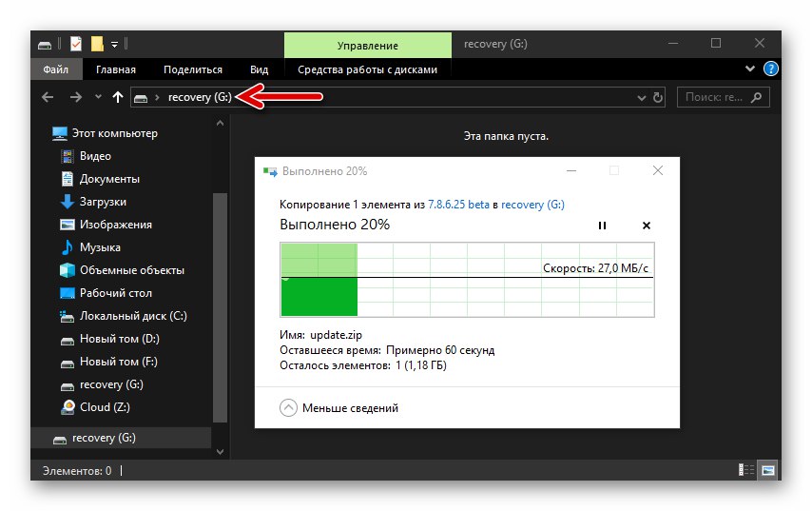The height and width of the screenshot is (511, 812).
Task: Open recovery (G:) under Этот компьютер
Action: 111,384
